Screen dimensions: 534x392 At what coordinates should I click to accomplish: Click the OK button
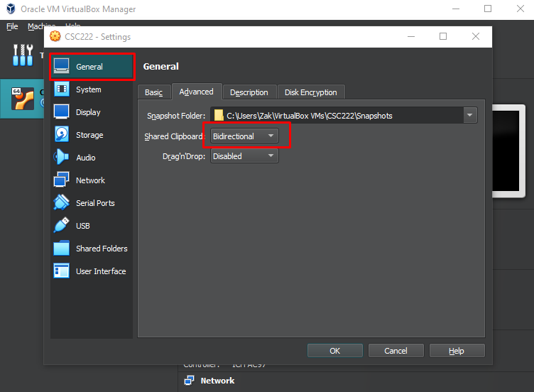(334, 351)
